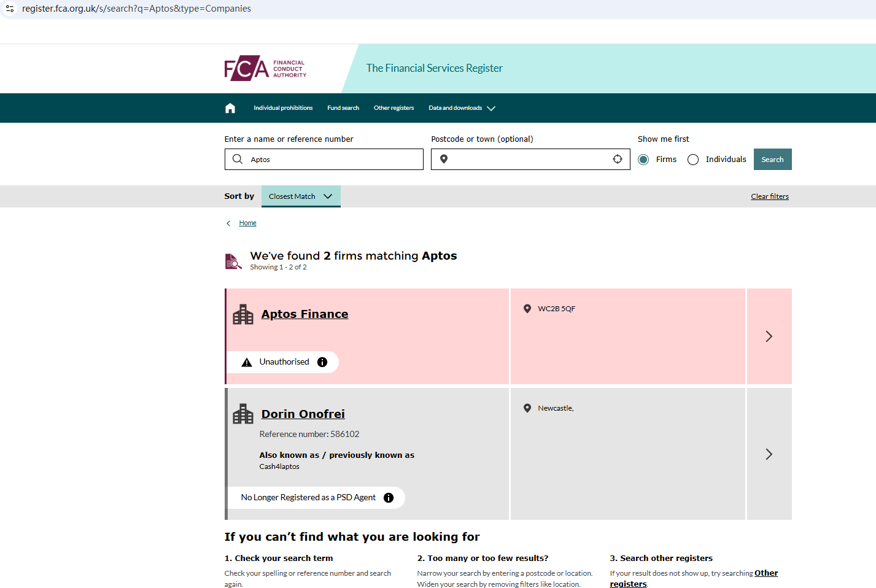Screen dimensions: 876x588
Task: Click the If you can't find heading
Action: point(352,537)
